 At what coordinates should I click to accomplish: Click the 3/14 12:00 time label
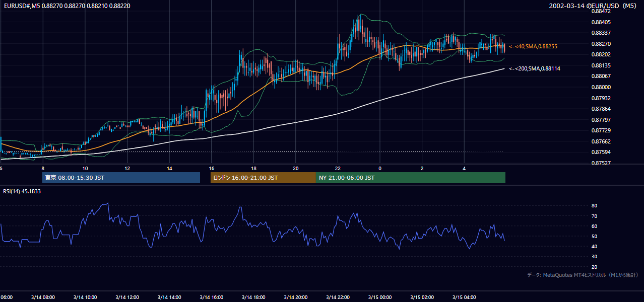tap(127, 297)
